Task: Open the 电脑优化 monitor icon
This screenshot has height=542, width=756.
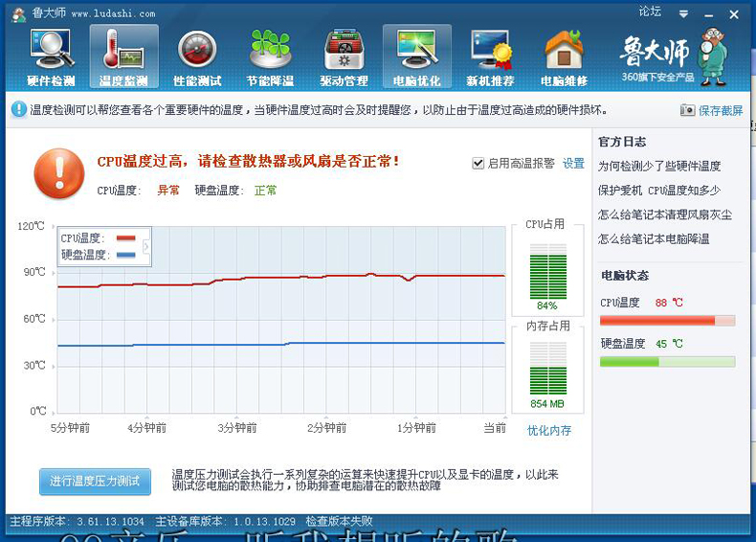Action: pyautogui.click(x=417, y=57)
